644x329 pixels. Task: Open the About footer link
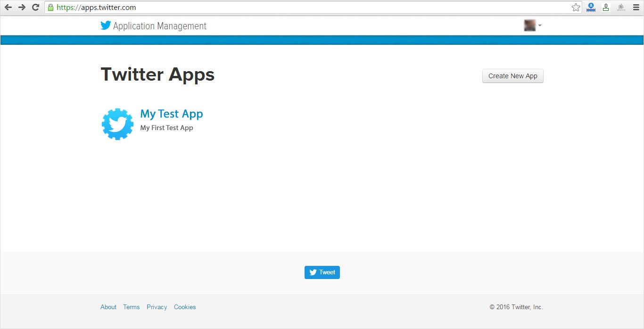[108, 307]
